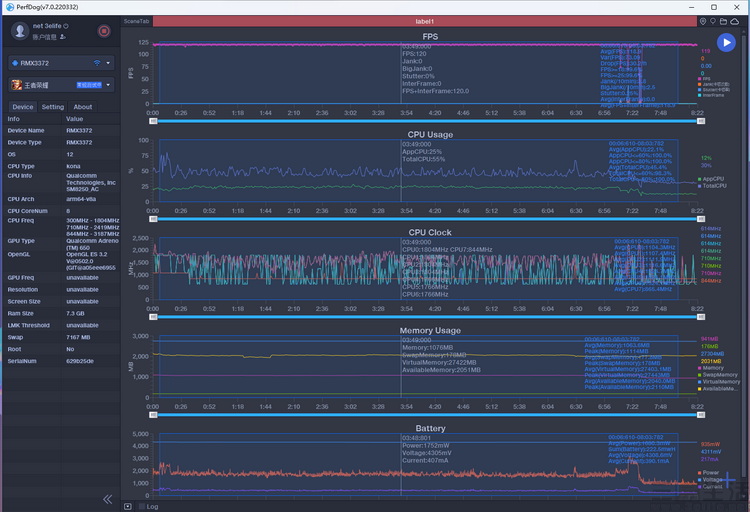Upload data with the cloud icon
Screen dimensions: 750x512
pos(734,21)
